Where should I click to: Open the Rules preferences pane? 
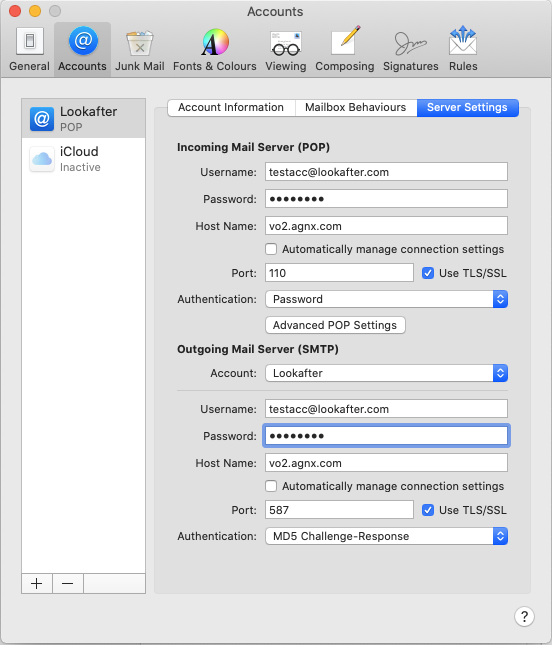463,50
